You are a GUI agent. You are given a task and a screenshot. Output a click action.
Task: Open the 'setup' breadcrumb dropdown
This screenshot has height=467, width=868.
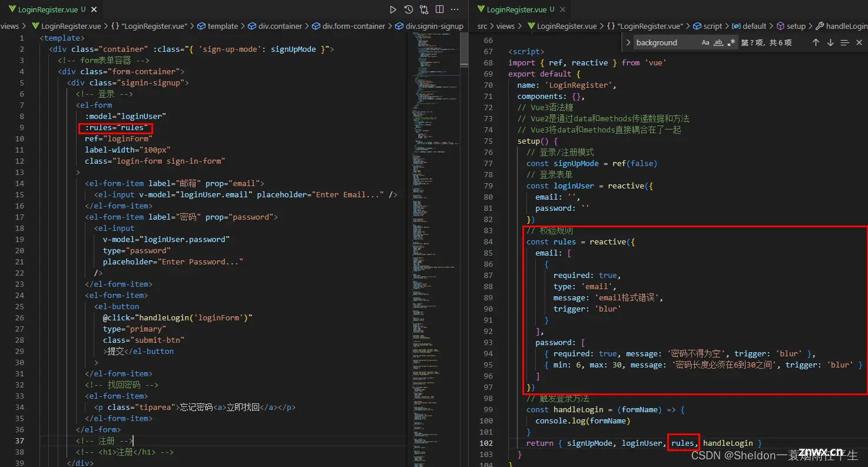point(791,26)
